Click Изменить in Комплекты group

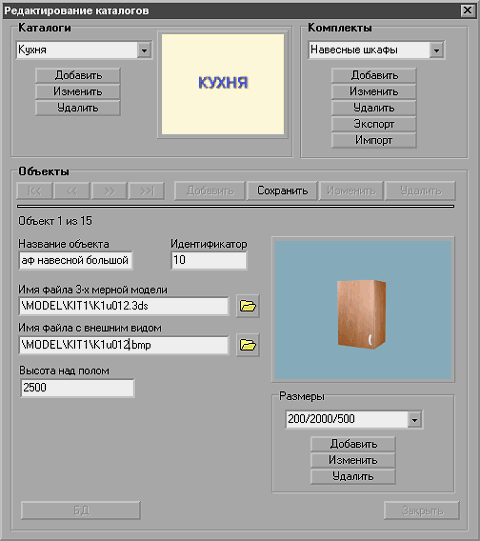[374, 91]
